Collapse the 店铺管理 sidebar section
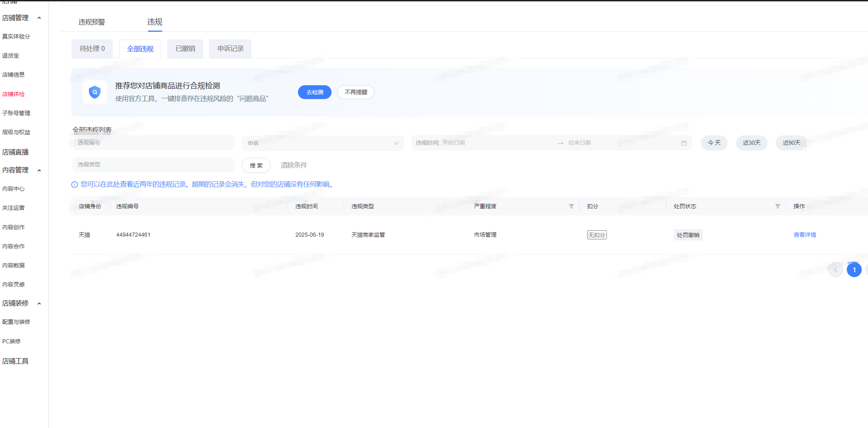868x428 pixels. (x=39, y=18)
